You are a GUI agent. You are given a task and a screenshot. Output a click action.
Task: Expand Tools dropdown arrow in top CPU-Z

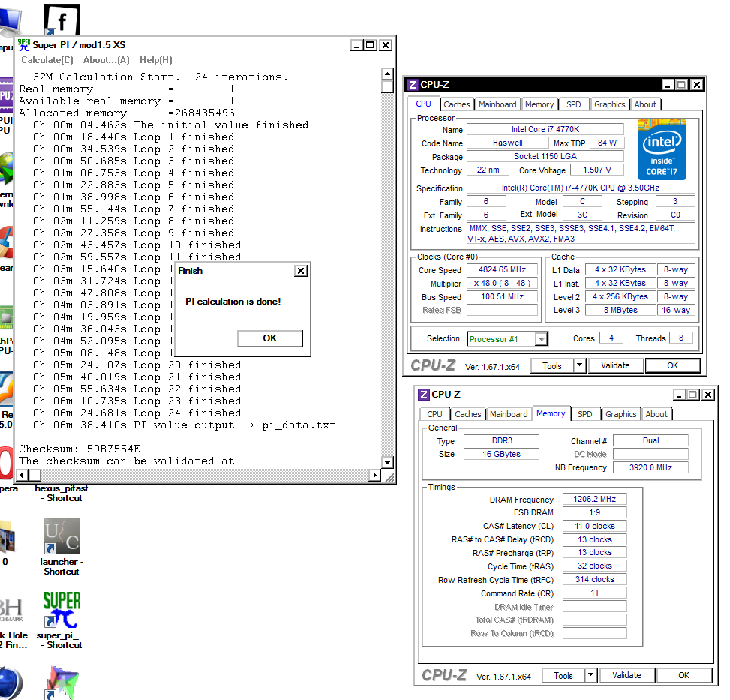579,366
